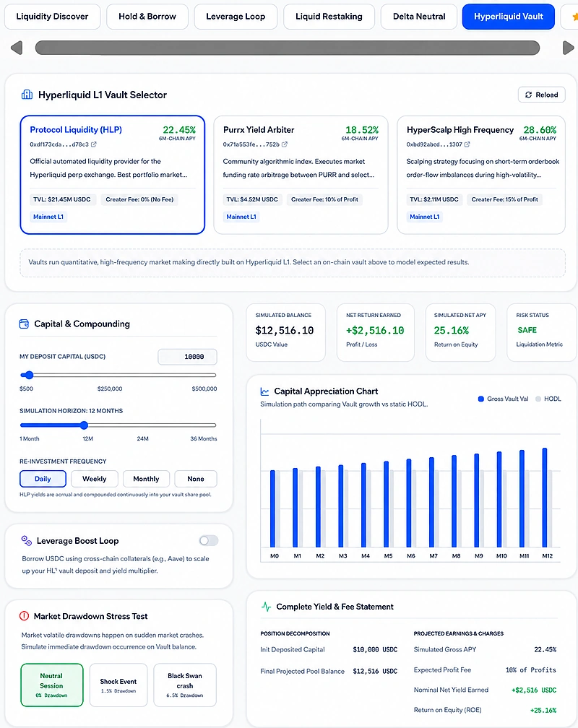
Task: Click the SAFE risk status value
Action: [x=527, y=330]
